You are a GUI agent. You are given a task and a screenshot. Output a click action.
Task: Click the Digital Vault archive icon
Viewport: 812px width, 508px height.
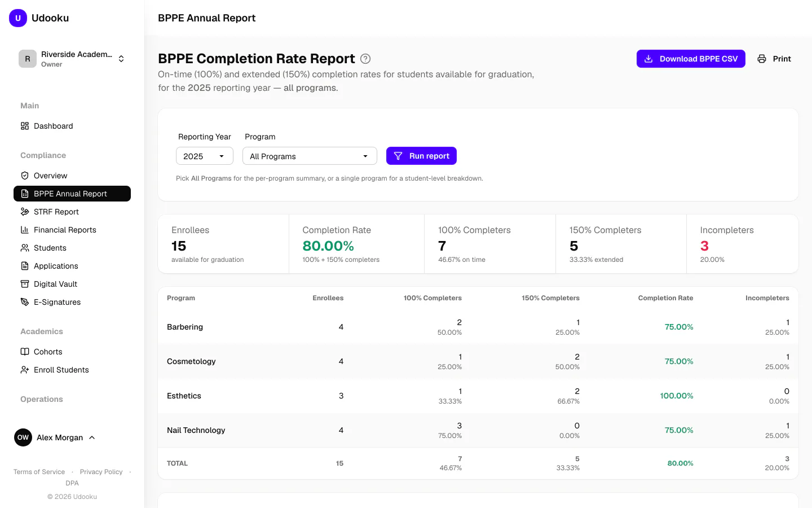(x=25, y=284)
